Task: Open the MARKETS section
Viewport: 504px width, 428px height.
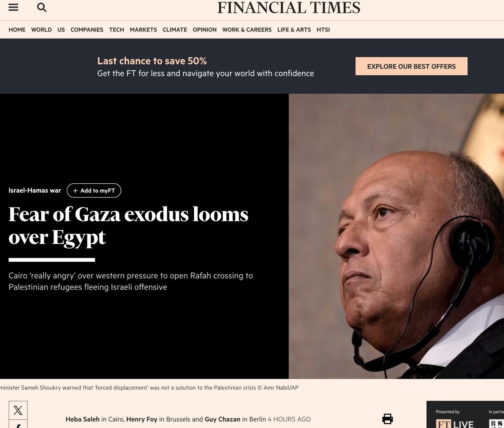Action: (143, 30)
